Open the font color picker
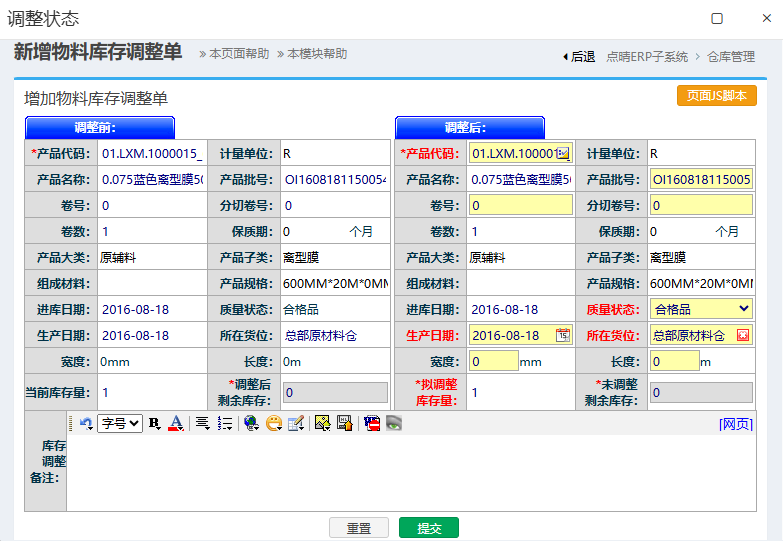This screenshot has width=783, height=541. pos(176,423)
